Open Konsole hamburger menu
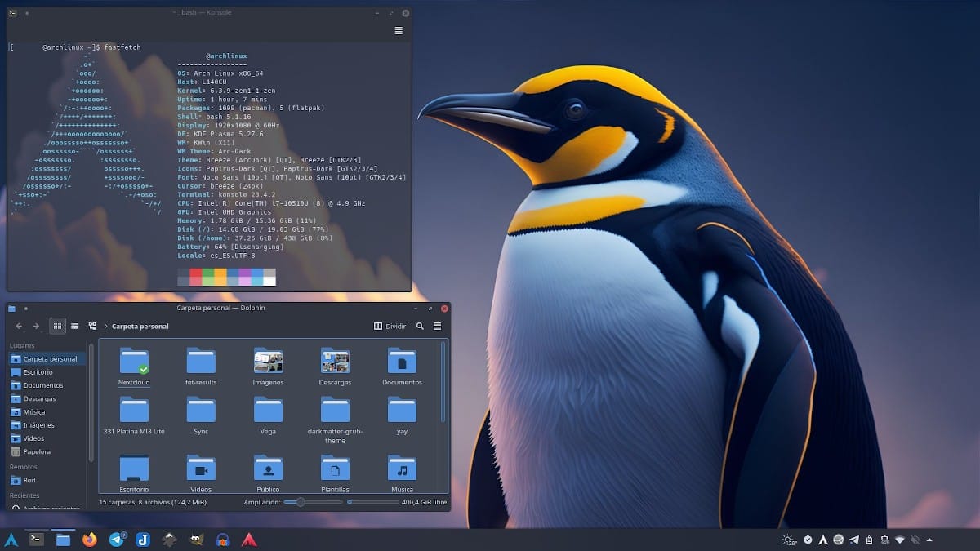 coord(399,30)
